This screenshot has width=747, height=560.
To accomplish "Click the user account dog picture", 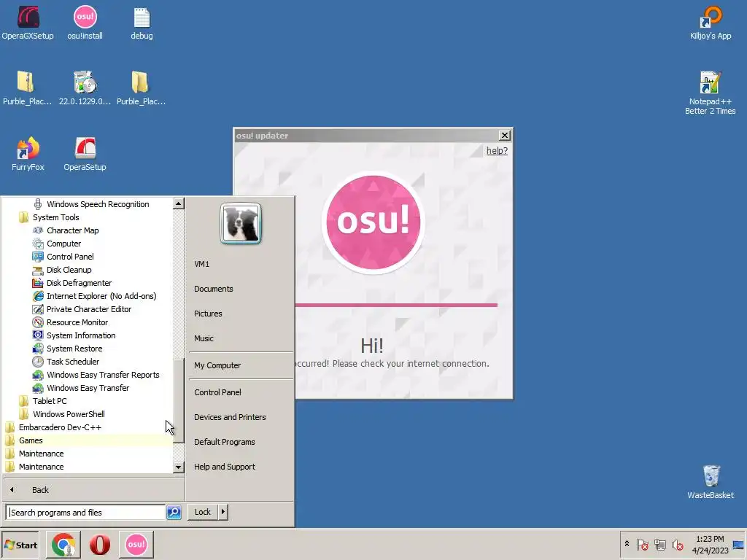I will click(x=241, y=223).
